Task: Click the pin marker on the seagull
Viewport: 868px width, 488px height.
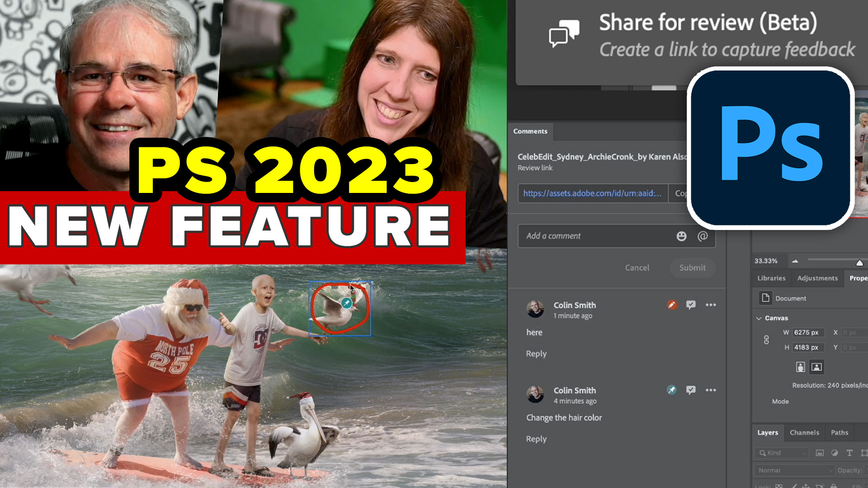Action: coord(347,303)
